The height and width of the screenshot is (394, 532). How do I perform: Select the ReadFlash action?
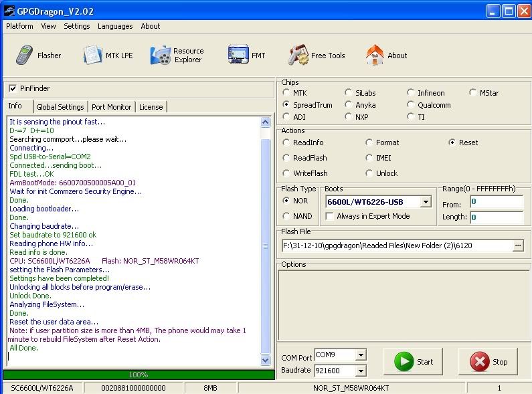286,158
